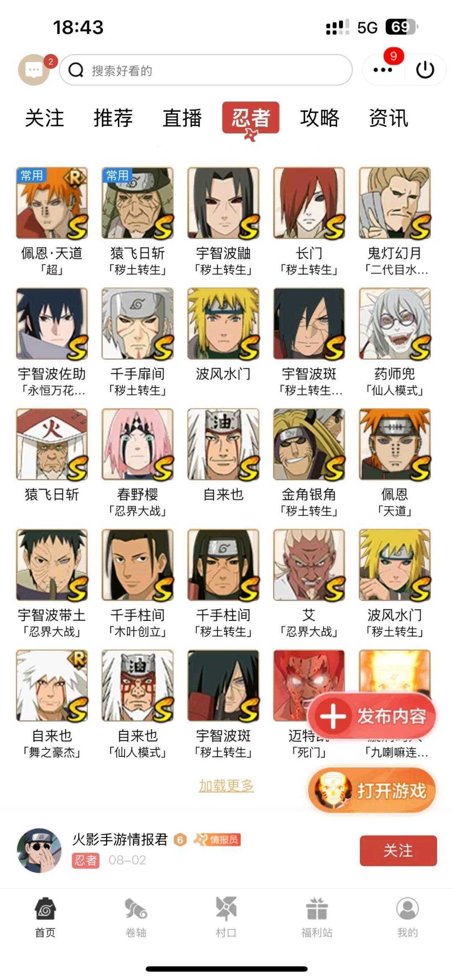This screenshot has width=453, height=980.
Task: Open the 村口 pinwheel tab icon
Action: [226, 908]
